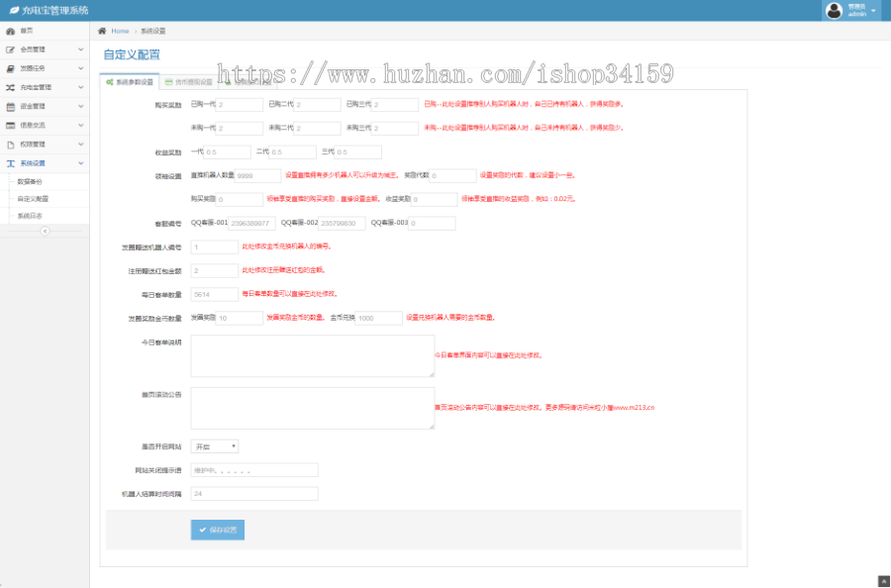Click the 系统设置 breadcrumb text
This screenshot has height=588, width=891.
(153, 32)
